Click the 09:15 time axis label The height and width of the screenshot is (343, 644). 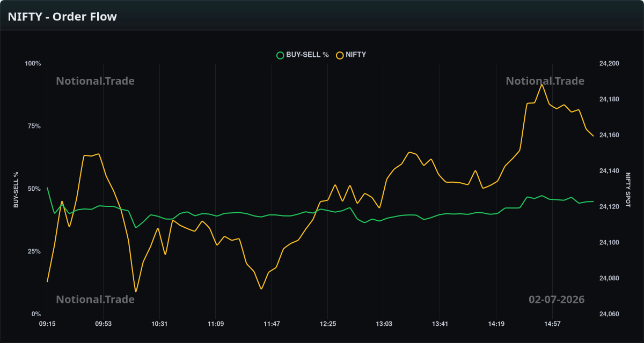point(47,324)
